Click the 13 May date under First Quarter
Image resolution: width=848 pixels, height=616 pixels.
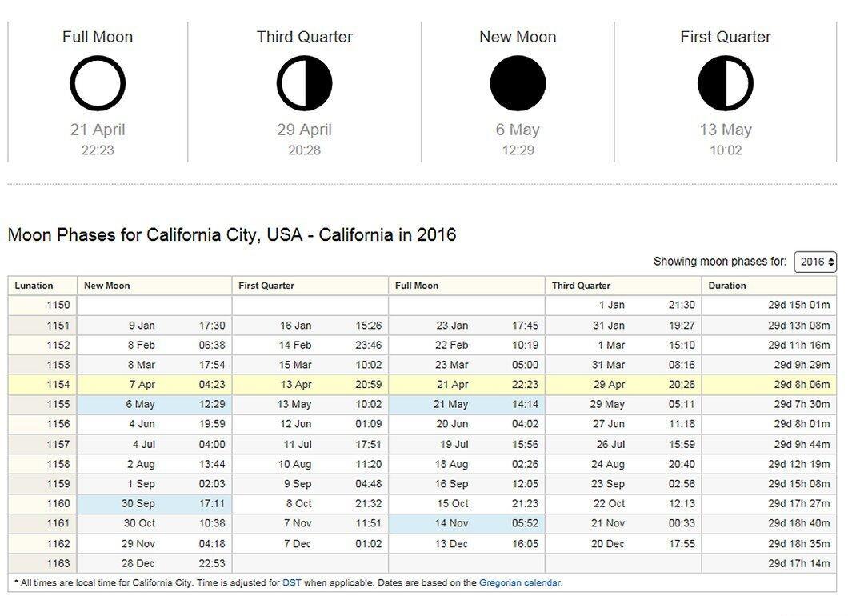click(x=726, y=130)
